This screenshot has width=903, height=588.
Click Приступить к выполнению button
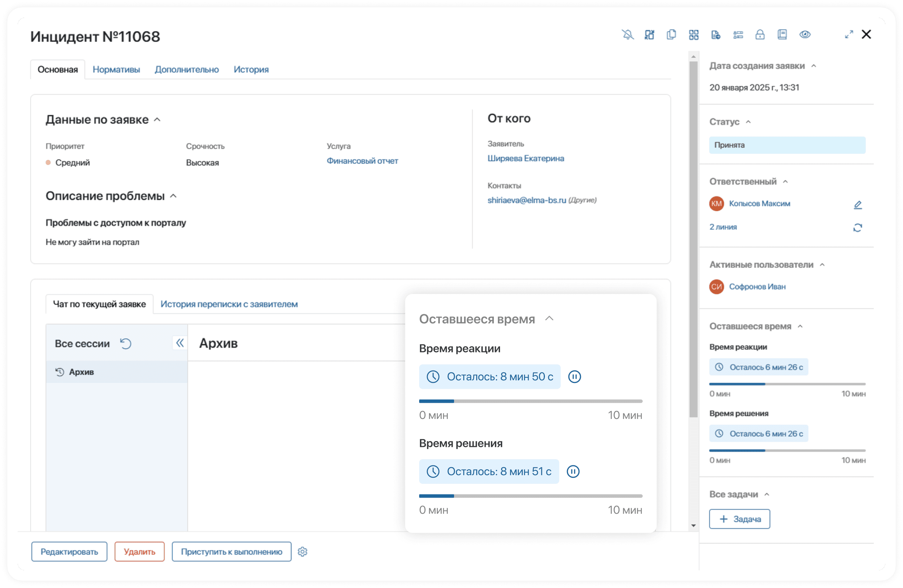pyautogui.click(x=232, y=552)
